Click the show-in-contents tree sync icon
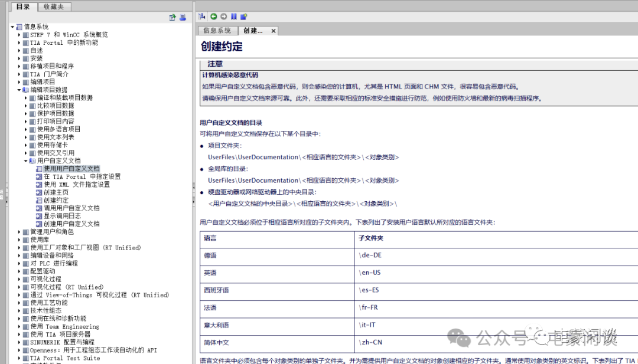 pos(202,17)
